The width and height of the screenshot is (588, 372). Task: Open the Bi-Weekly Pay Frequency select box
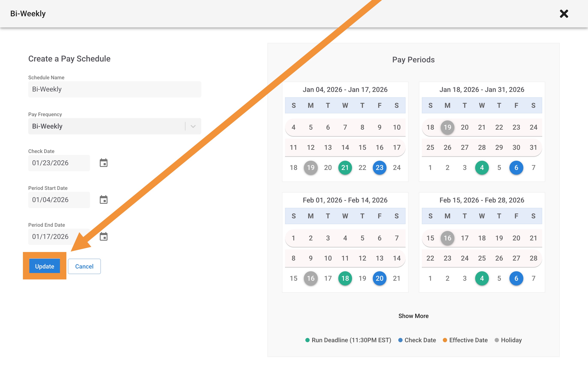pyautogui.click(x=107, y=126)
